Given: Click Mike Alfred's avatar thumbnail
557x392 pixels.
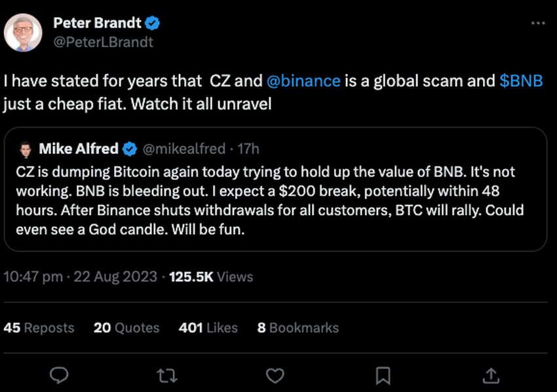Looking at the screenshot, I should pos(26,149).
